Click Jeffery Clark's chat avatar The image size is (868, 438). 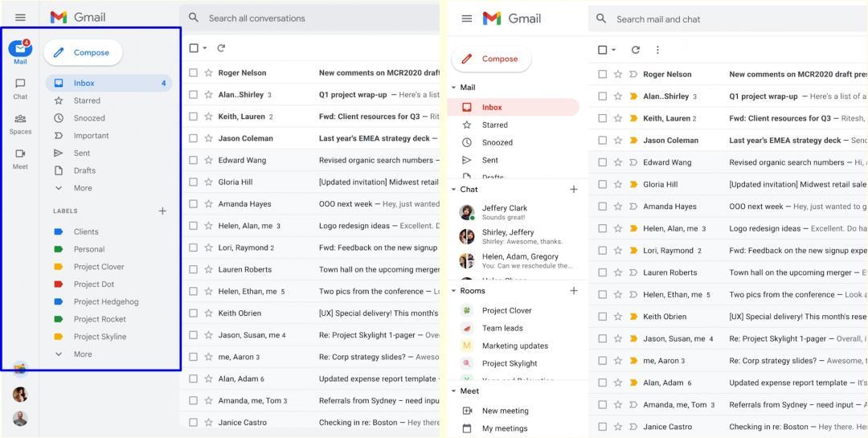pyautogui.click(x=467, y=212)
